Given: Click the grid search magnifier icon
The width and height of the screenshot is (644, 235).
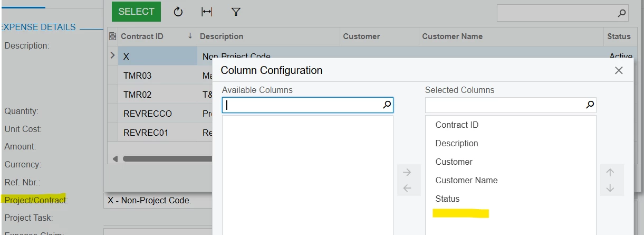Looking at the screenshot, I should click(x=622, y=13).
